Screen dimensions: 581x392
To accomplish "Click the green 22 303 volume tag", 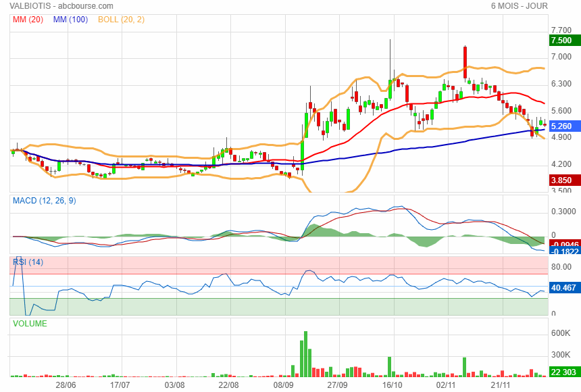I will tap(565, 372).
